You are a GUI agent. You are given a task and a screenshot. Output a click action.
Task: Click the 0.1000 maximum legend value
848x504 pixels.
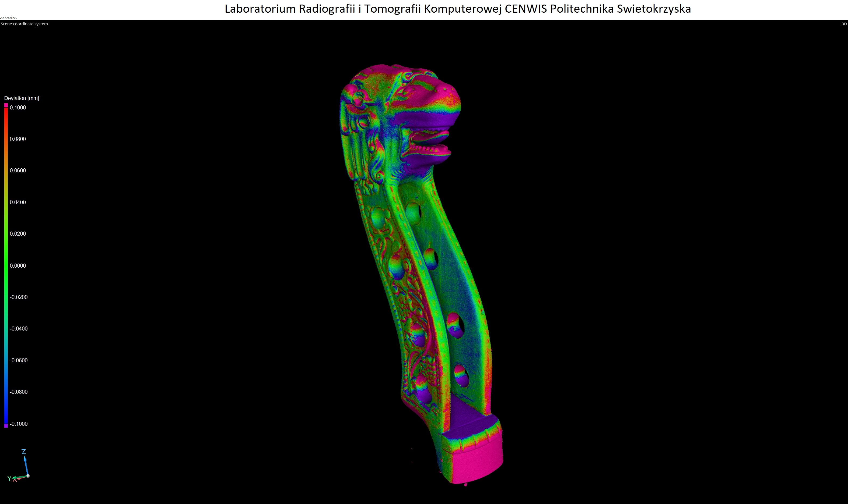click(x=18, y=108)
